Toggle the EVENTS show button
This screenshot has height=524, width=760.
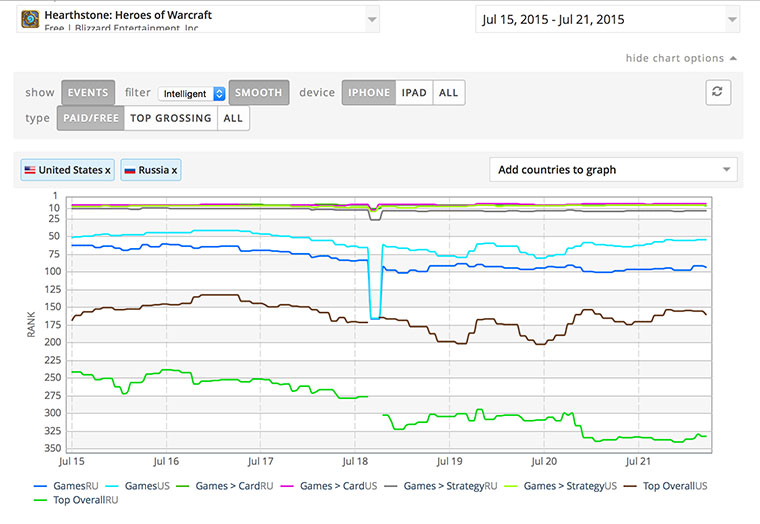point(89,93)
